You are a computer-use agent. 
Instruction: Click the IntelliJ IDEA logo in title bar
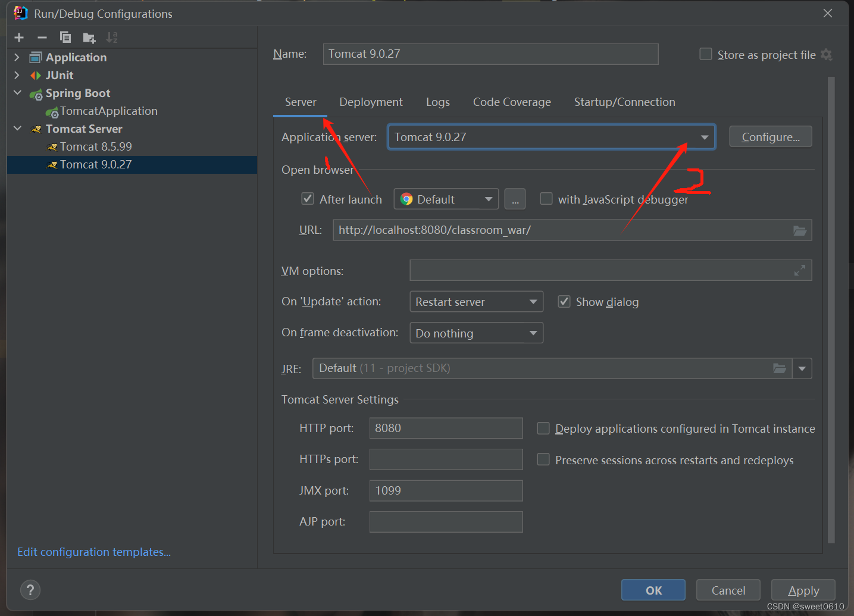point(21,13)
